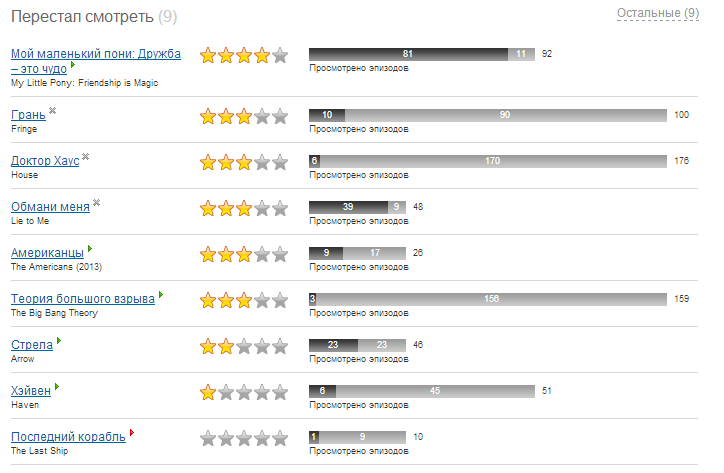
Task: Click red arrow icon beside Последний корабль
Action: (131, 433)
